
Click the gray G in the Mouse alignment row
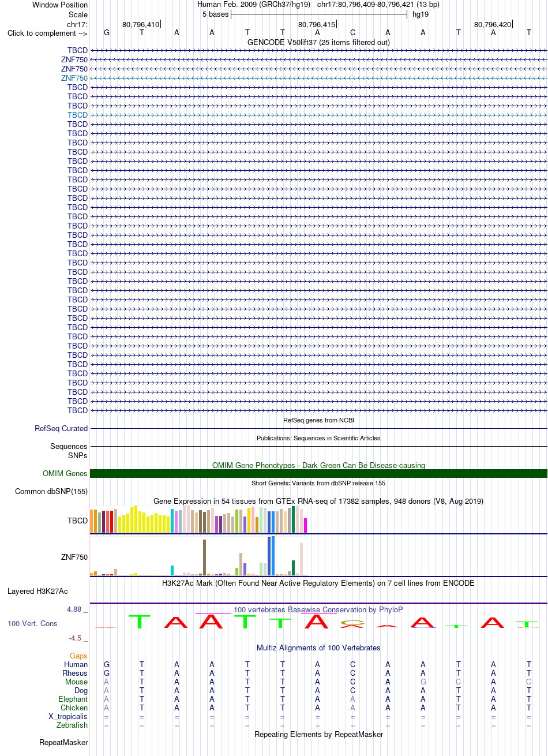(x=423, y=682)
